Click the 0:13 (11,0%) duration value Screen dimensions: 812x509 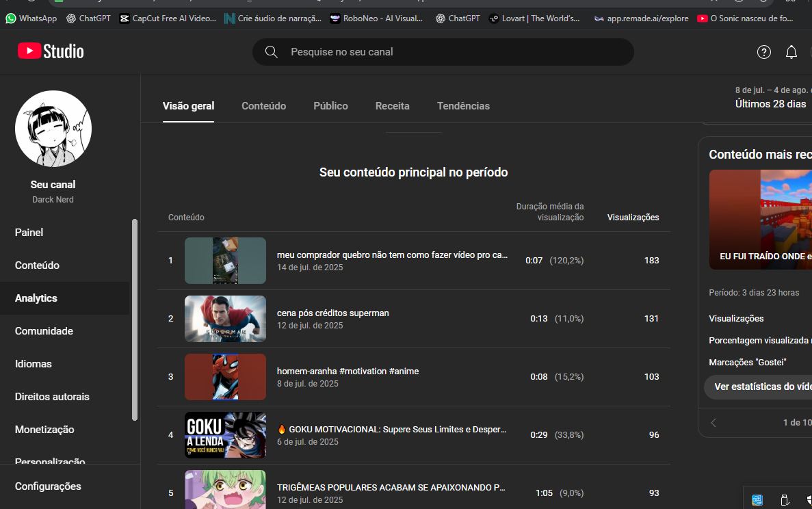pos(557,318)
